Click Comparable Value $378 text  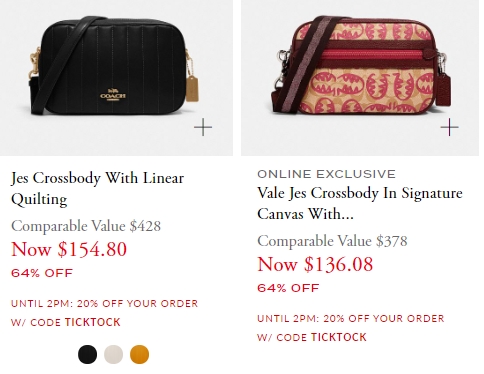(332, 241)
